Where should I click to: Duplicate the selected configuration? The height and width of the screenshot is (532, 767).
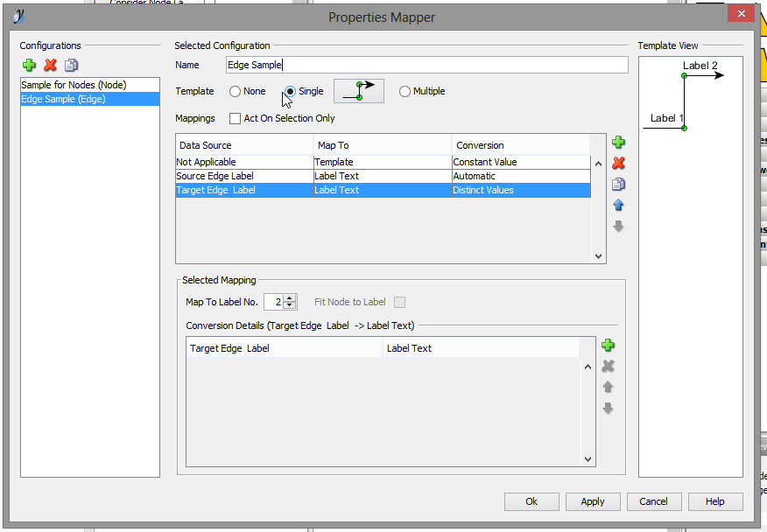pos(71,65)
